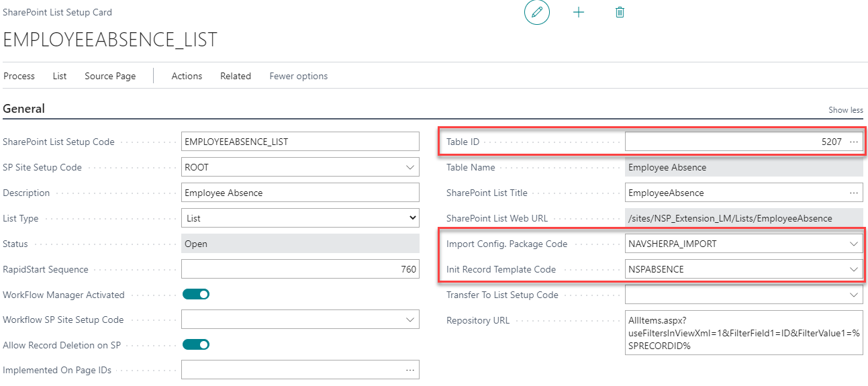The width and height of the screenshot is (868, 386).
Task: Click the trash can delete icon
Action: (x=620, y=12)
